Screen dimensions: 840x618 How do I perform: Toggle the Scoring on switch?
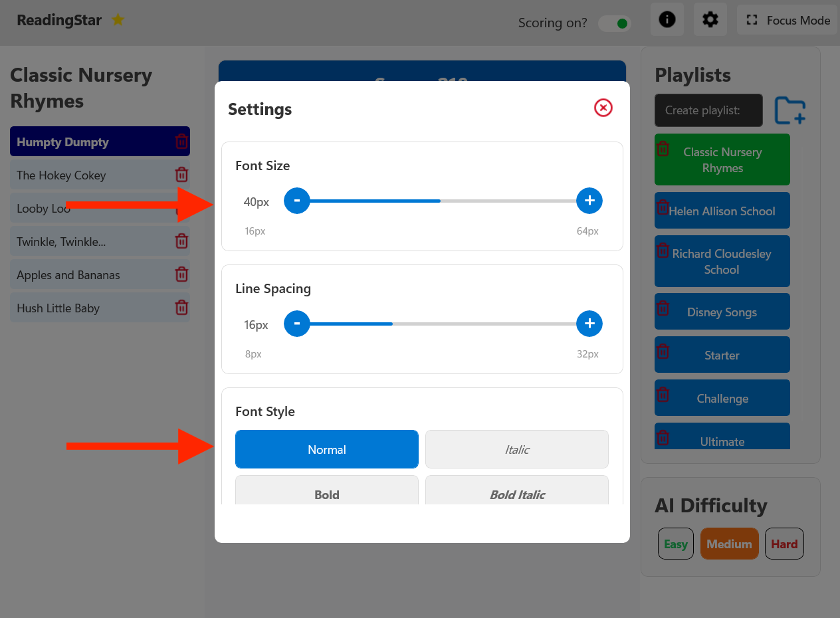coord(615,23)
